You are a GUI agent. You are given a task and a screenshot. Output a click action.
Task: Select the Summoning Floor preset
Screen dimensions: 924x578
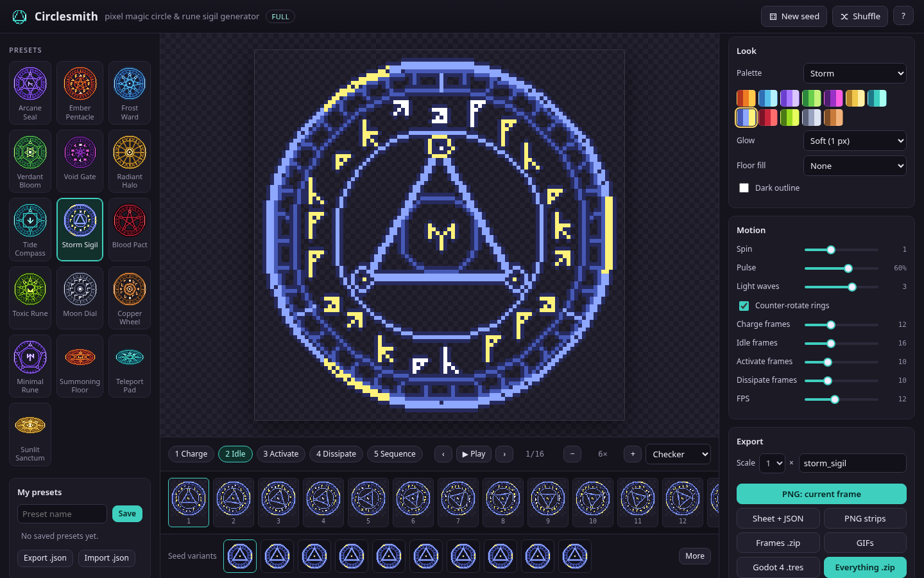click(x=80, y=366)
